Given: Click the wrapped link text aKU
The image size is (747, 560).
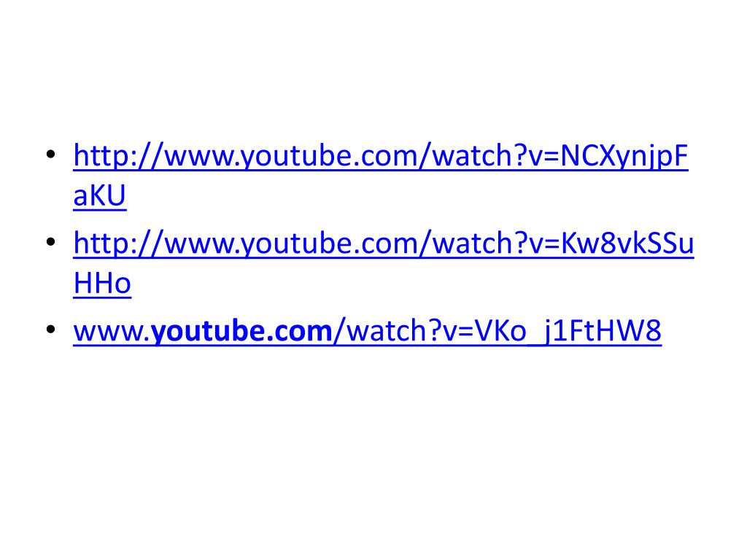Looking at the screenshot, I should 99,195.
